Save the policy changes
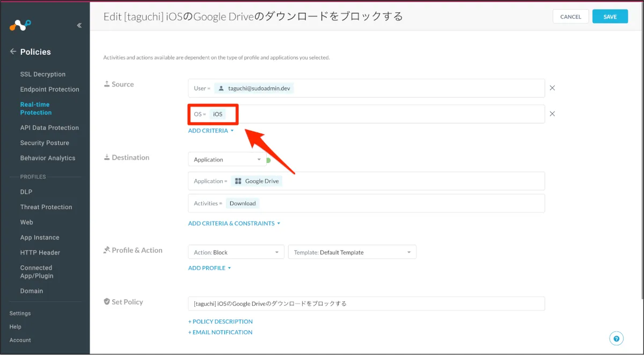This screenshot has height=355, width=644. (x=610, y=17)
